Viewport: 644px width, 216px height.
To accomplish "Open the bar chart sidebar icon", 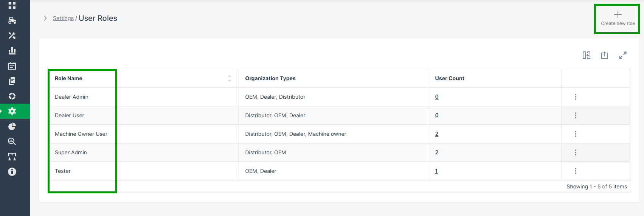I will click(x=12, y=51).
